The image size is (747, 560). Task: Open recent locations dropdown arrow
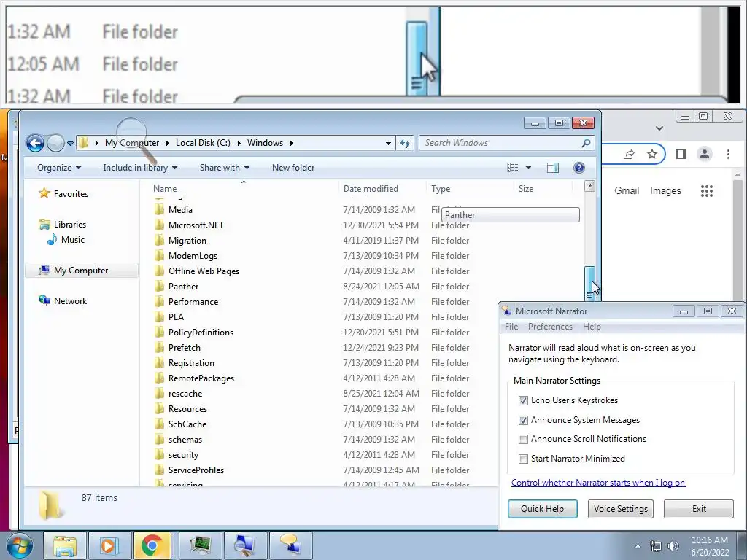(71, 144)
